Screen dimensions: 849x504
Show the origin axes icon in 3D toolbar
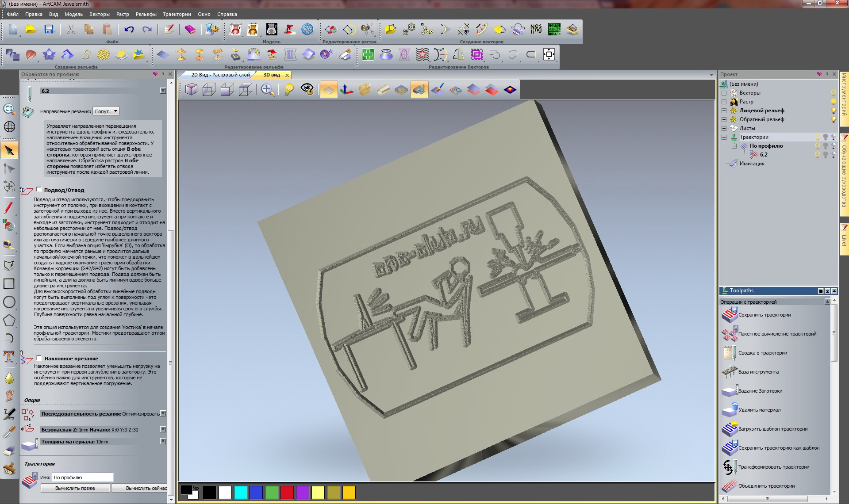click(x=347, y=90)
